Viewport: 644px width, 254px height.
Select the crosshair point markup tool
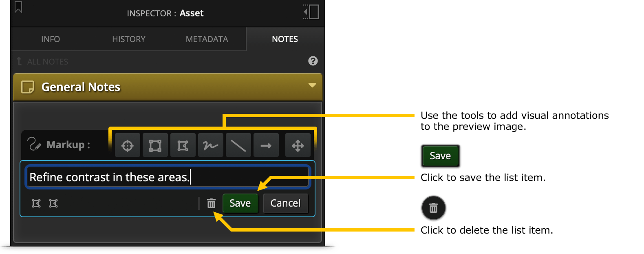click(x=128, y=145)
